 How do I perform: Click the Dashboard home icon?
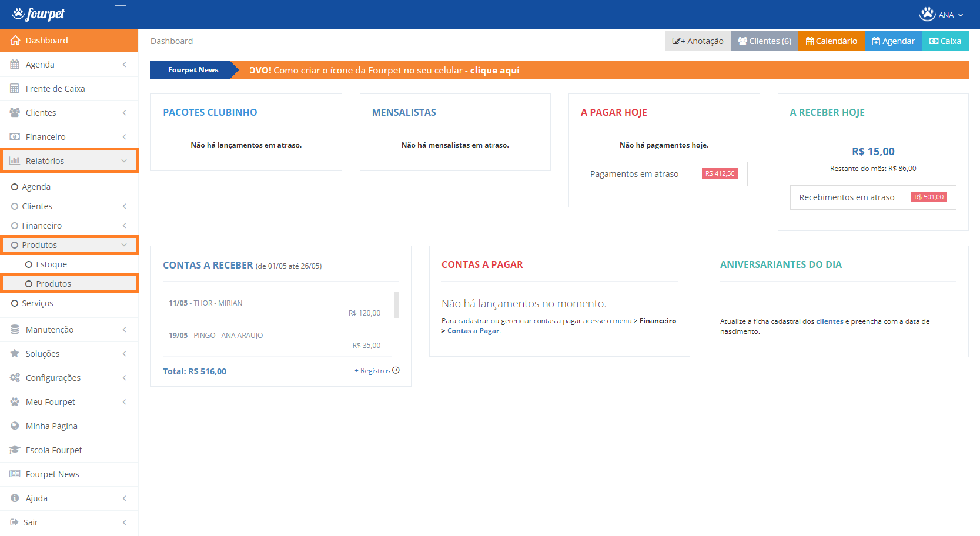15,41
